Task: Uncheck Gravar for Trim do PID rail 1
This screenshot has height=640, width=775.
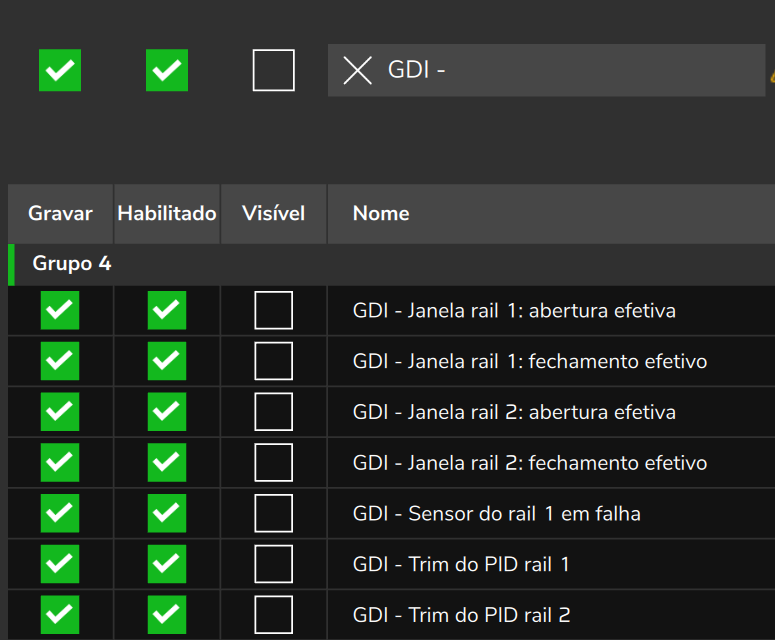Action: click(60, 564)
